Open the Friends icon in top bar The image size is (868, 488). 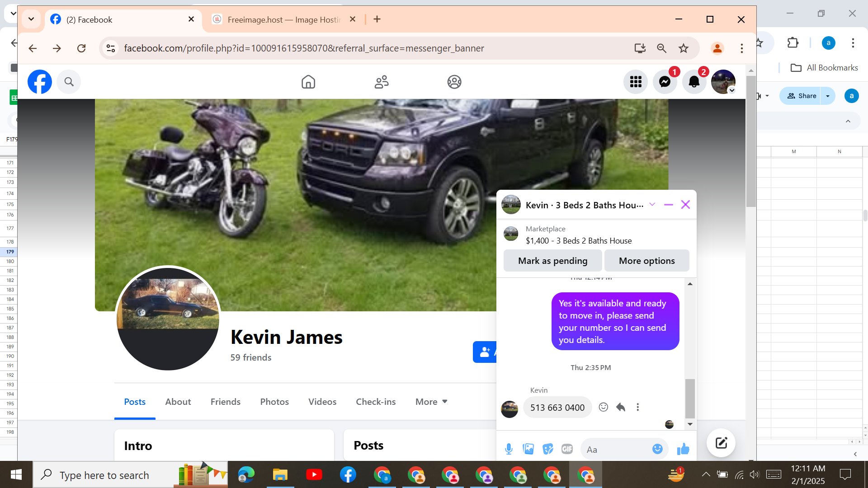(382, 82)
